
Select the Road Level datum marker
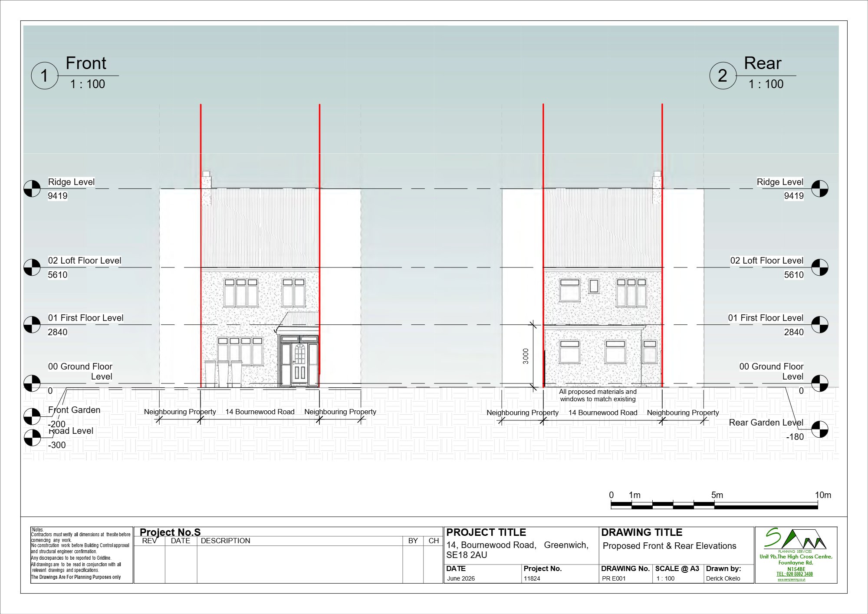32,438
